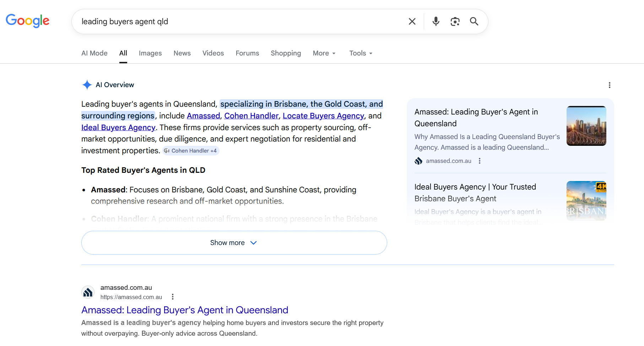Select the All results tab
This screenshot has width=644, height=346.
123,53
